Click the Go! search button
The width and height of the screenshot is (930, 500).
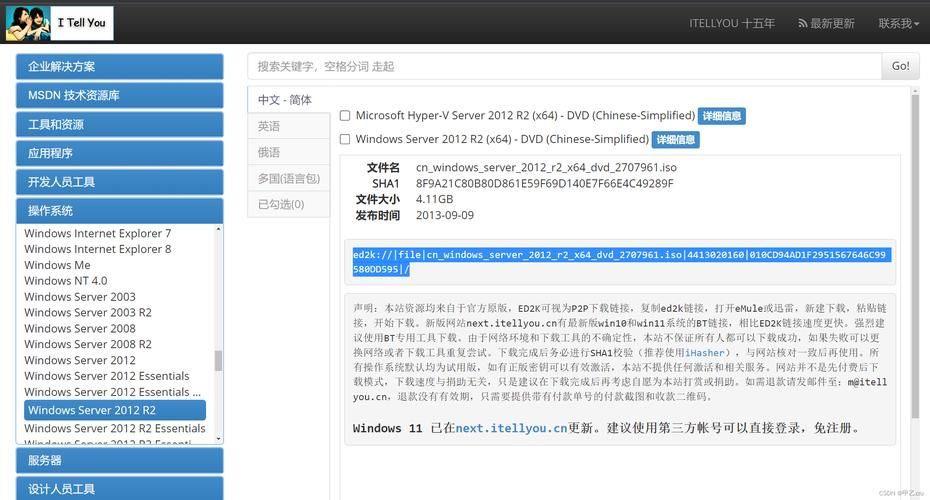click(900, 66)
